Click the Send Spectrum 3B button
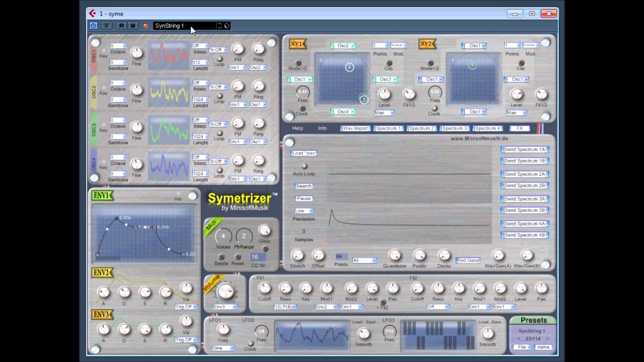The height and width of the screenshot is (362, 644). (x=525, y=211)
